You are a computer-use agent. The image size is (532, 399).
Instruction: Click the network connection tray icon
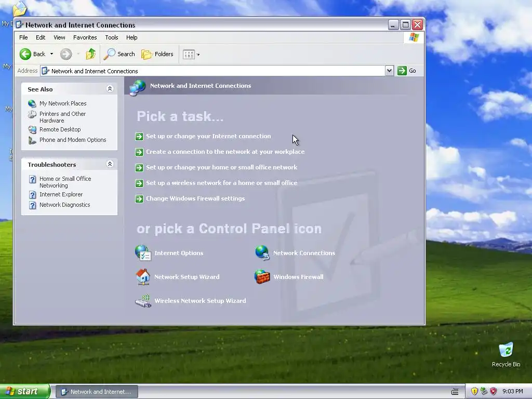coord(484,392)
